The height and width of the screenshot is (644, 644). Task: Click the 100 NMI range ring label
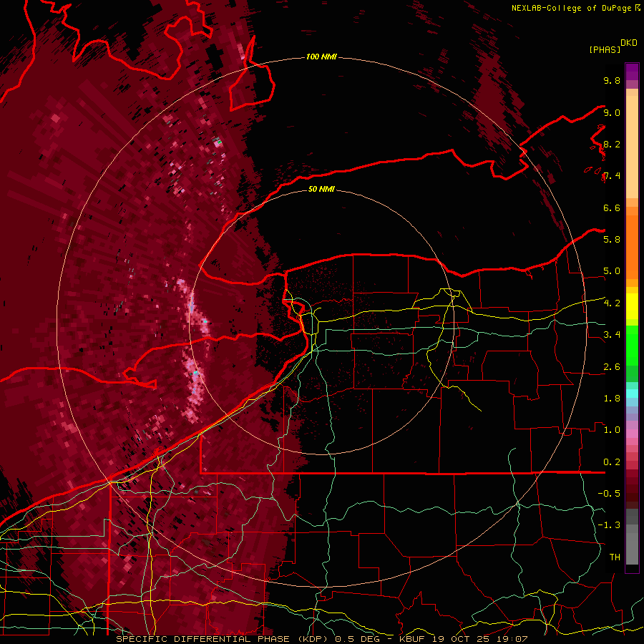(321, 57)
